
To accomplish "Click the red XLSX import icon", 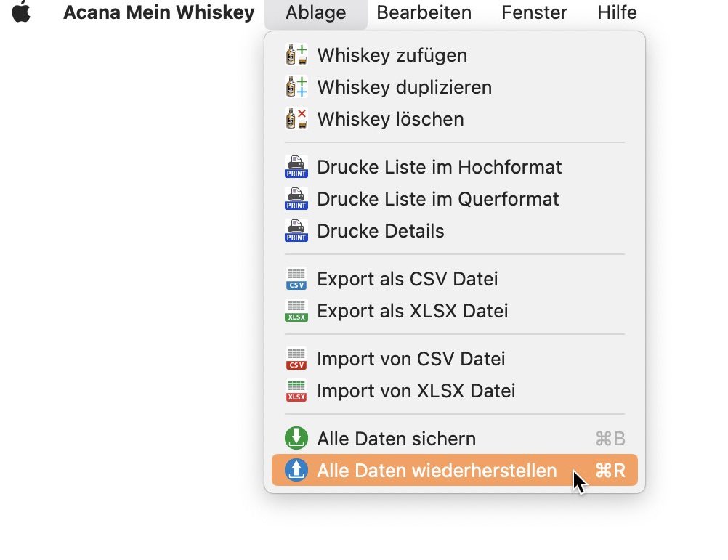I will point(296,391).
